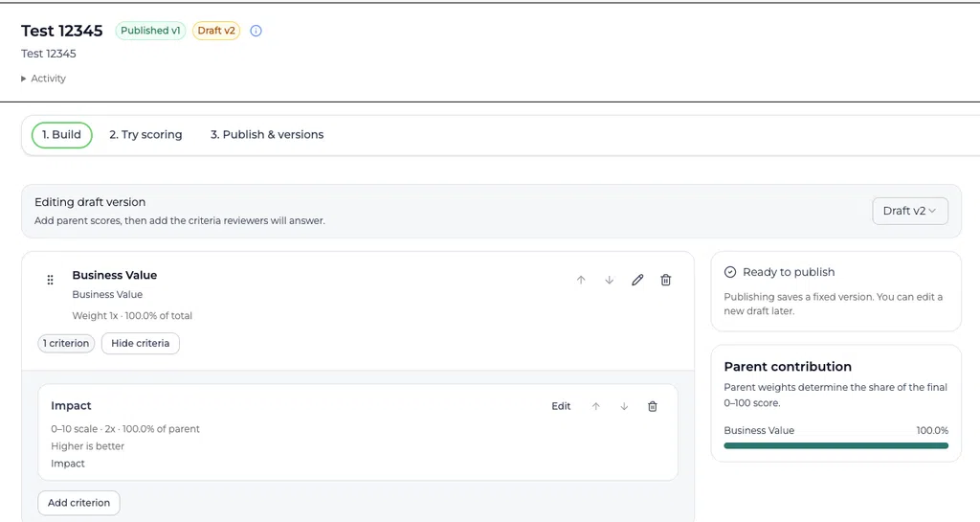Click the 'Higher is better' text
This screenshot has width=980, height=522.
click(87, 446)
